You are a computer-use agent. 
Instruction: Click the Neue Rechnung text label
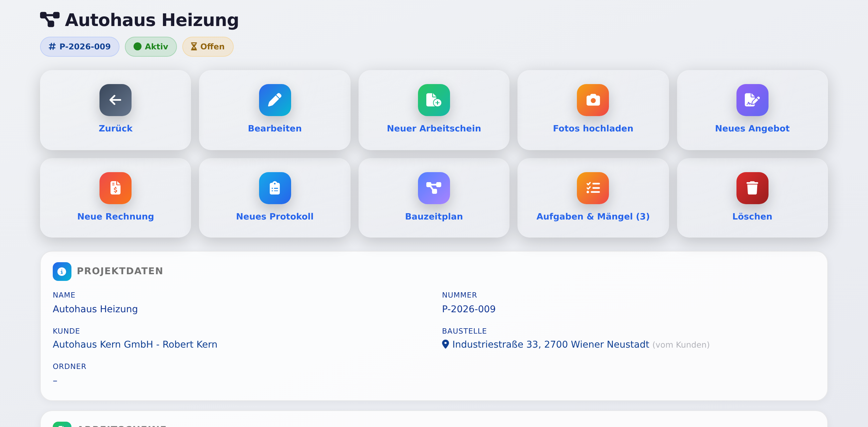[x=115, y=217]
